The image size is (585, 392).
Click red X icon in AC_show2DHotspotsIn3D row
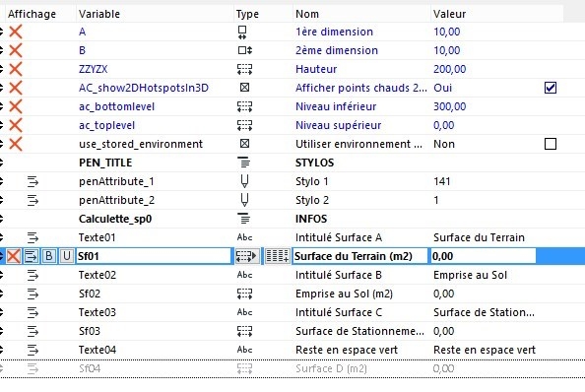(16, 88)
